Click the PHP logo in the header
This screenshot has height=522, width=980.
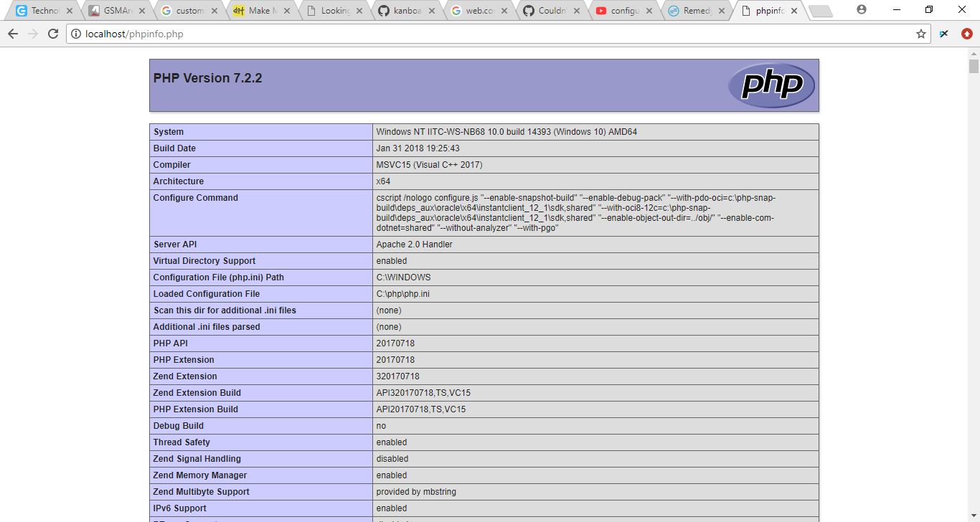click(771, 85)
